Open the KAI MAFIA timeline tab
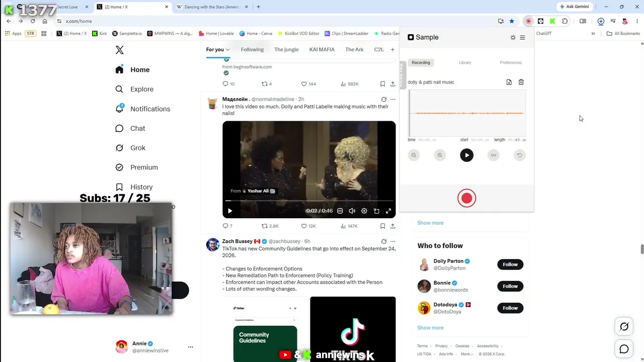Viewport: 644px width, 362px height. point(322,49)
